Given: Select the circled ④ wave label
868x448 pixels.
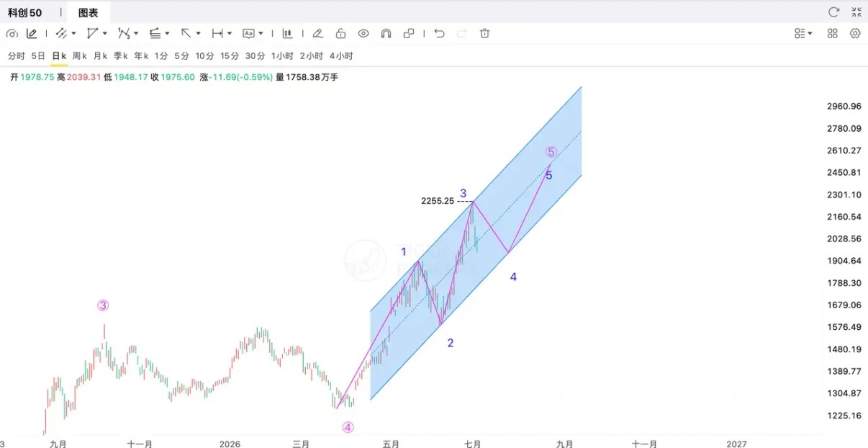Looking at the screenshot, I should (x=348, y=427).
